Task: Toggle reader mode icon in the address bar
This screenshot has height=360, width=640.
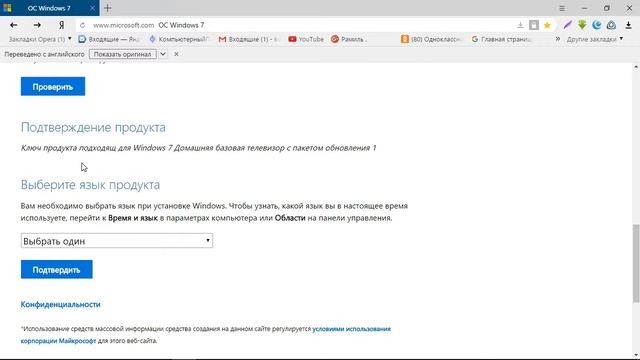Action: (534, 25)
